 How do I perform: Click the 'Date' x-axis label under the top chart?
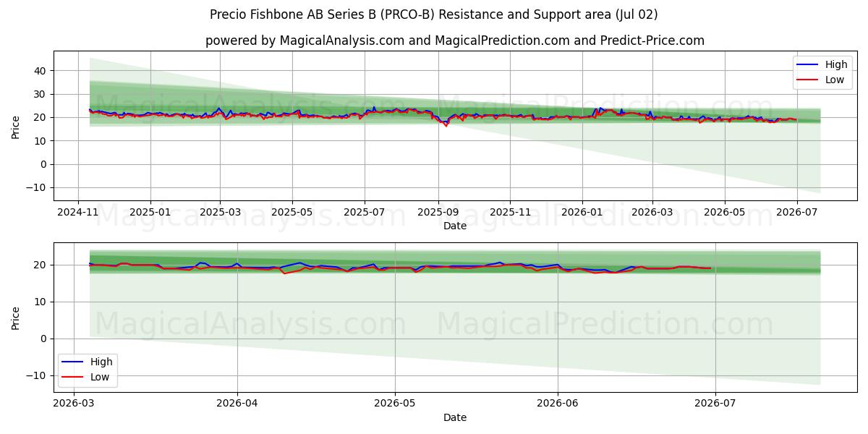455,226
